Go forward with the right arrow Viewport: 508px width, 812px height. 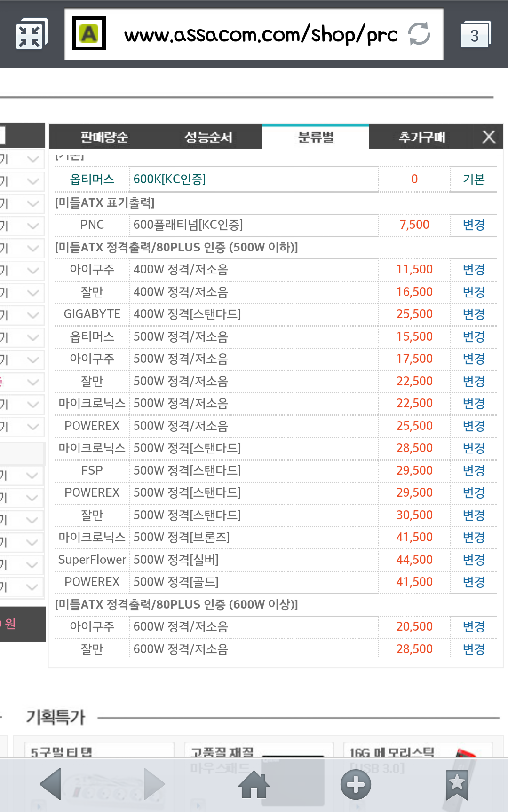(154, 784)
